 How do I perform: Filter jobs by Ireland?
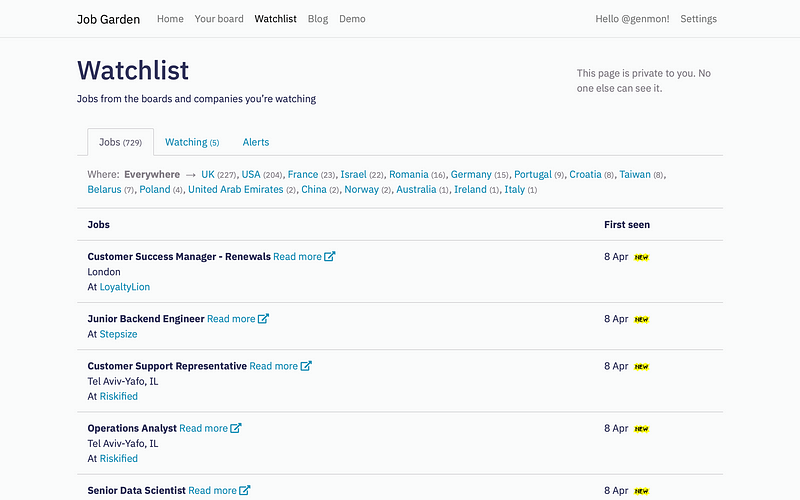tap(470, 189)
